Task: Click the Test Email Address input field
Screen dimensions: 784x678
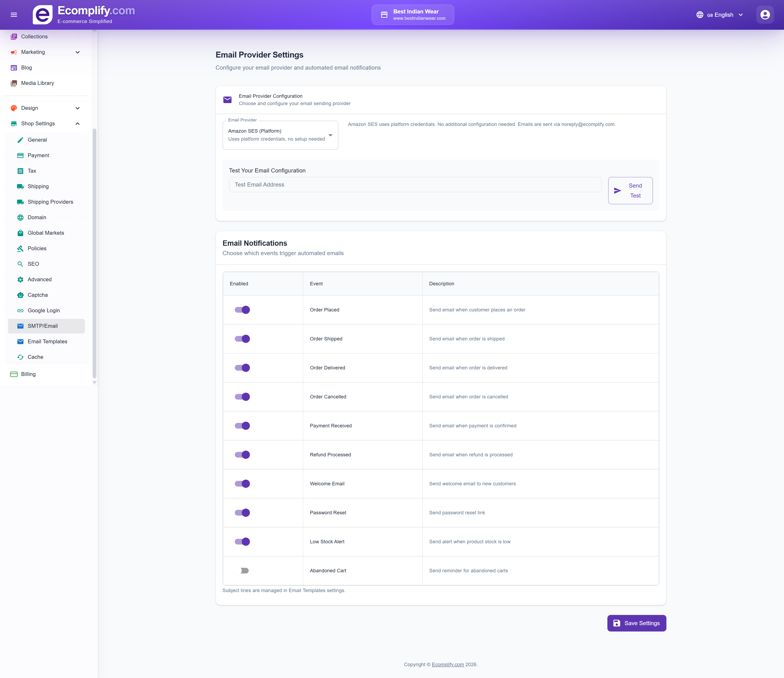Action: [415, 185]
